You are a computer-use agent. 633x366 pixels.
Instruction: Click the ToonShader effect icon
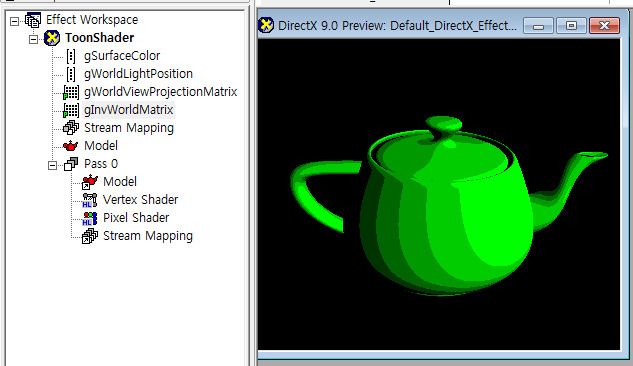(52, 38)
